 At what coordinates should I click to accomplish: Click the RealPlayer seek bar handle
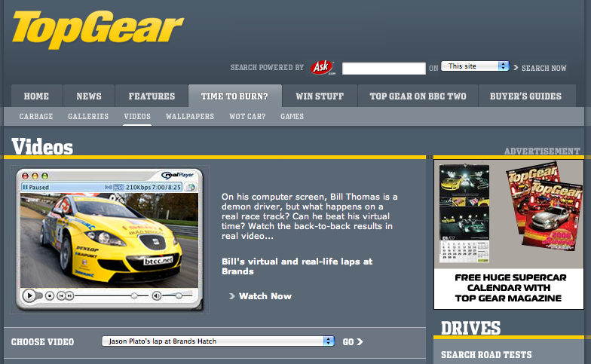pyautogui.click(x=134, y=296)
